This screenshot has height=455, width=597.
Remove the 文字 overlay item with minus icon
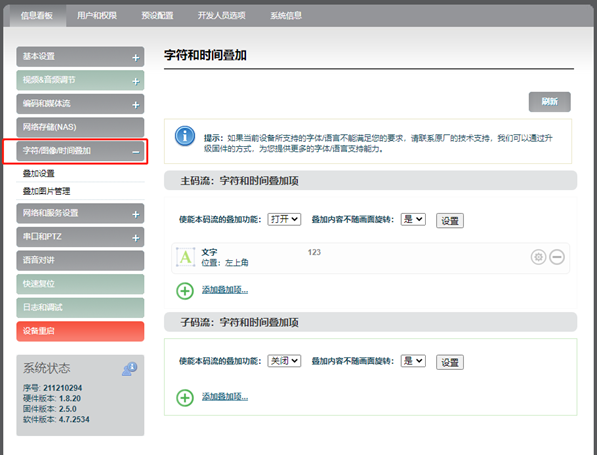[557, 257]
